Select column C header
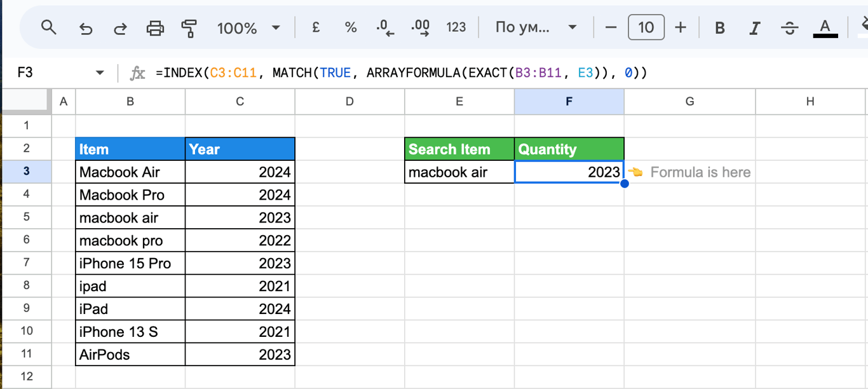Viewport: 868px width, 389px height. pos(240,102)
